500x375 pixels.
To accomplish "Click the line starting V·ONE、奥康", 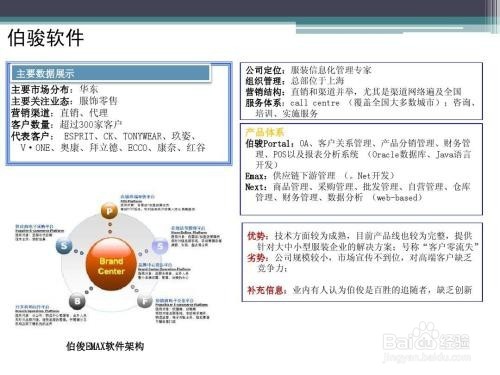I will pyautogui.click(x=113, y=148).
